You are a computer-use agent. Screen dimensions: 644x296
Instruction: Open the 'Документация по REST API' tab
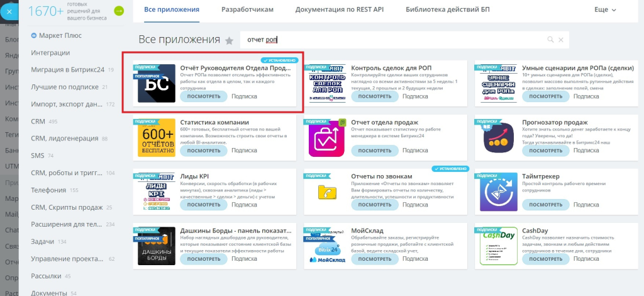(339, 9)
